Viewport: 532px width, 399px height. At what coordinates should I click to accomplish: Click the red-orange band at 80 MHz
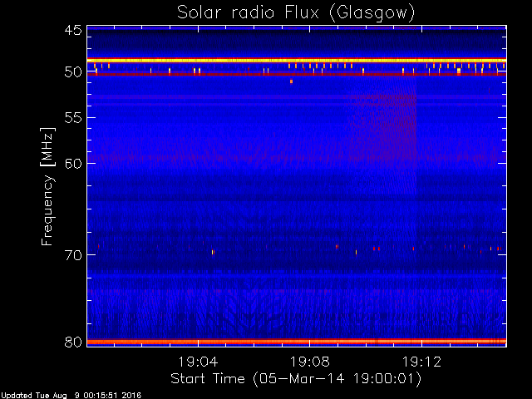coord(297,342)
